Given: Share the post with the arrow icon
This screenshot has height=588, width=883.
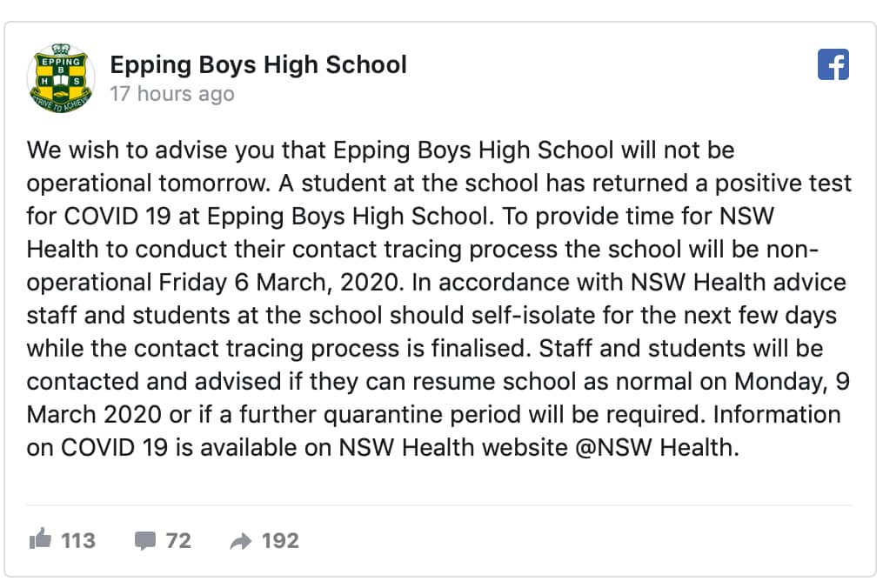Looking at the screenshot, I should pyautogui.click(x=240, y=540).
